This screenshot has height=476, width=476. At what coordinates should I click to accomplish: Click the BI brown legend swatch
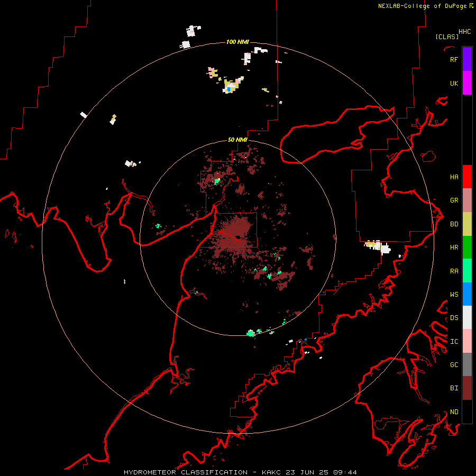[x=467, y=388]
